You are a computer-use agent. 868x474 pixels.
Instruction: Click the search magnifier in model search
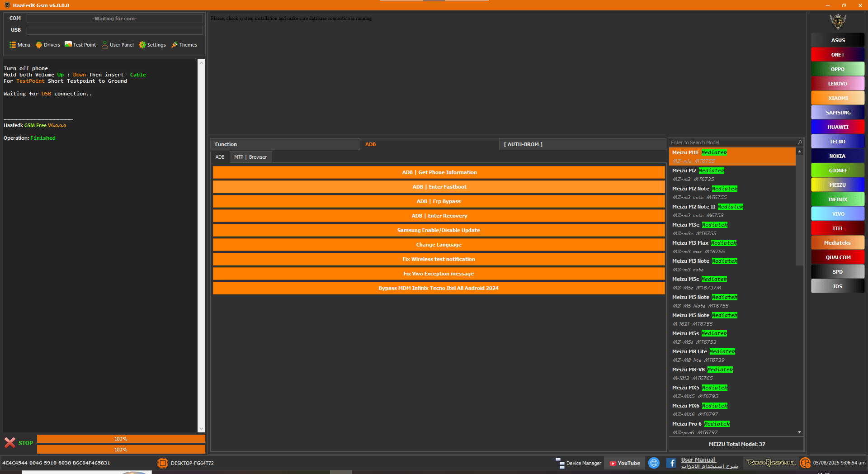(x=799, y=142)
